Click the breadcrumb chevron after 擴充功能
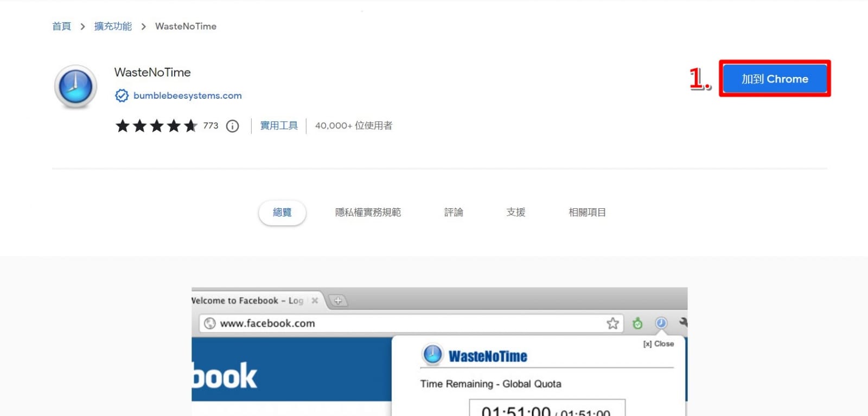 (x=143, y=27)
